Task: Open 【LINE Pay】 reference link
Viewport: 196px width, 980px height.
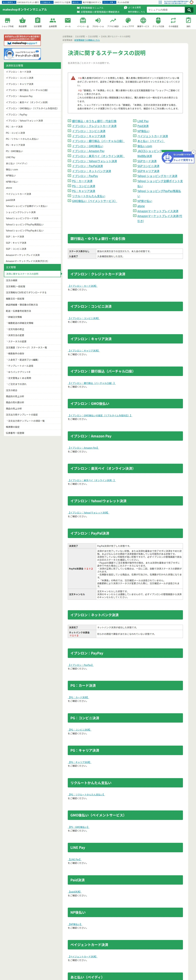Action: coord(75,859)
